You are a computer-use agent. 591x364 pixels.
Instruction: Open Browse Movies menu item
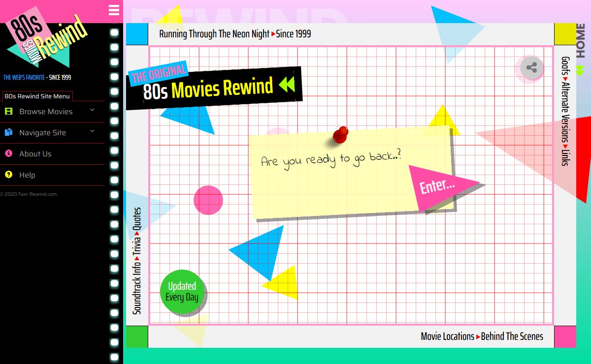[x=52, y=112]
